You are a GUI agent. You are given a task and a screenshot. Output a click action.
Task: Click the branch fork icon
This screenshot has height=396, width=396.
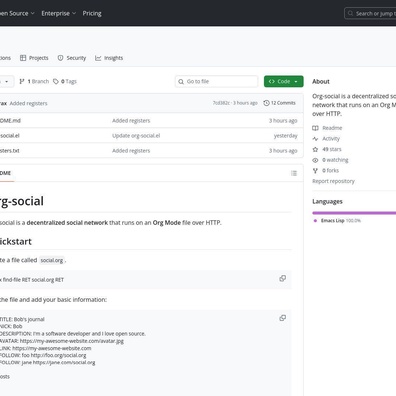22,81
